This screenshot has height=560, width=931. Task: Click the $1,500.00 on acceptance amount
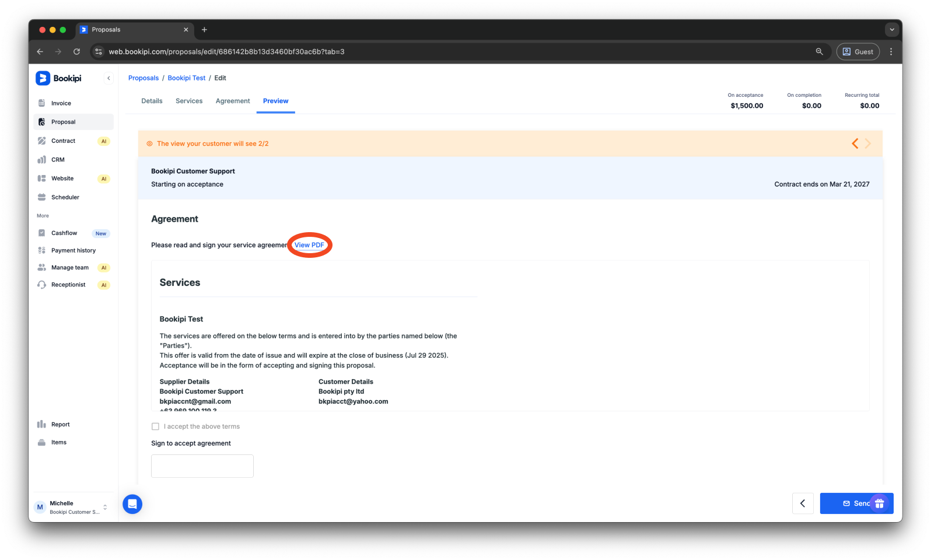point(747,106)
